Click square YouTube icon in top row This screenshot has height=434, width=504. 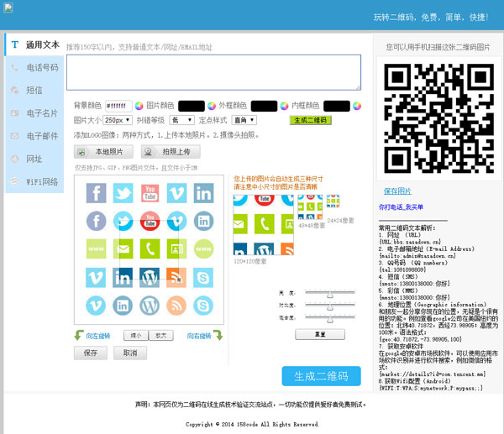coord(150,193)
